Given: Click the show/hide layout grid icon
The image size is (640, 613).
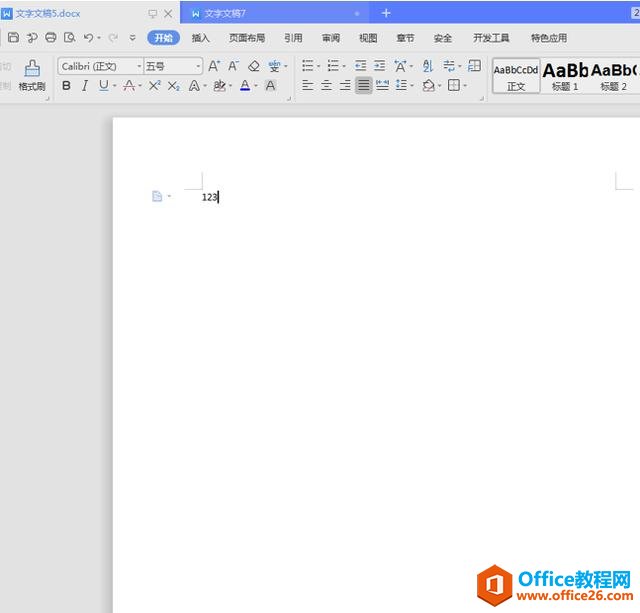Looking at the screenshot, I should pos(474,66).
